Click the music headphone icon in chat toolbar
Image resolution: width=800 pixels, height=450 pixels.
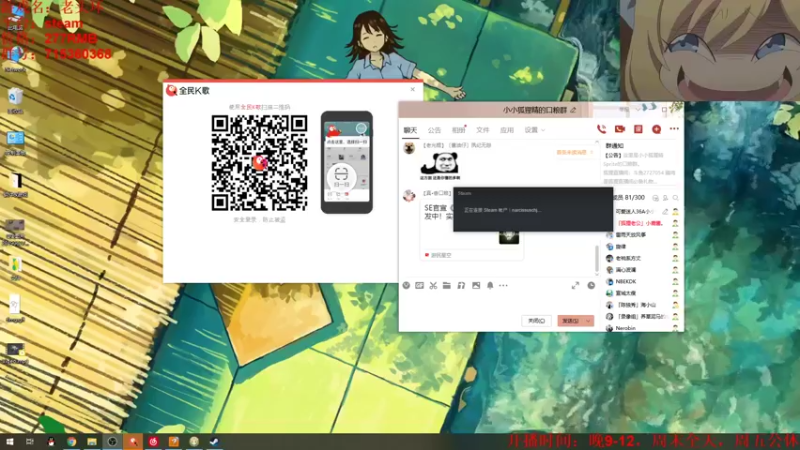461,286
